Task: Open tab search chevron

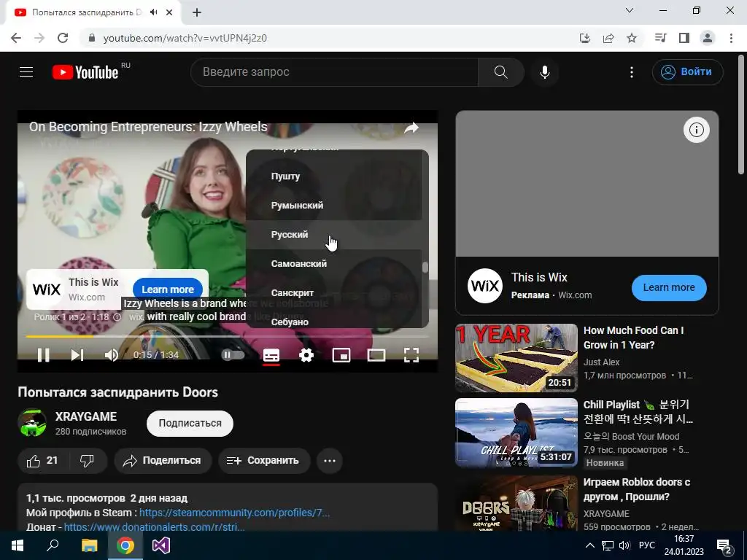Action: point(630,10)
